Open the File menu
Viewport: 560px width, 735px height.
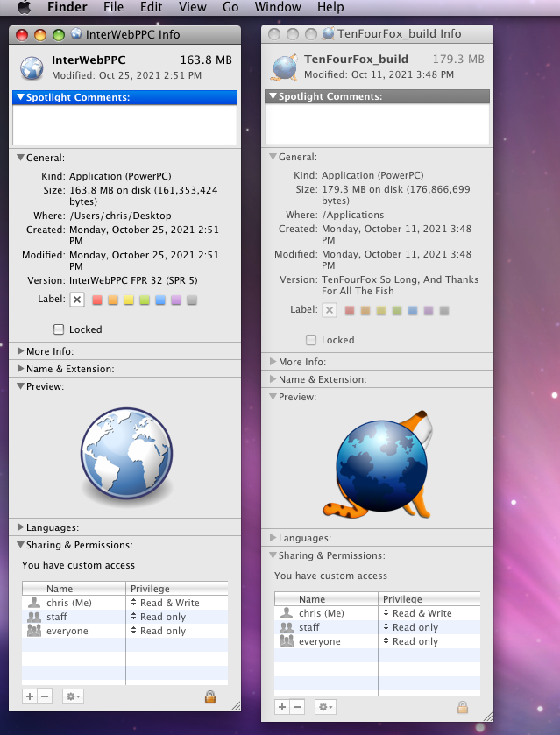[x=114, y=7]
